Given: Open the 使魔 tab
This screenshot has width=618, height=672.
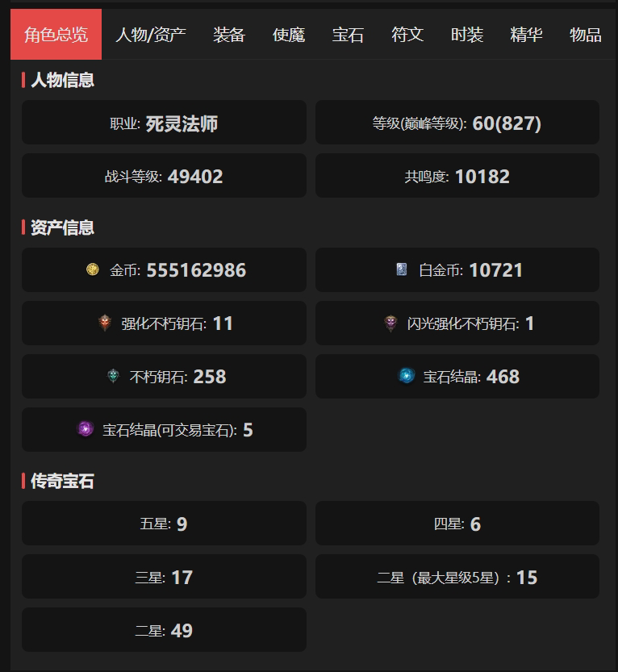Looking at the screenshot, I should point(289,34).
